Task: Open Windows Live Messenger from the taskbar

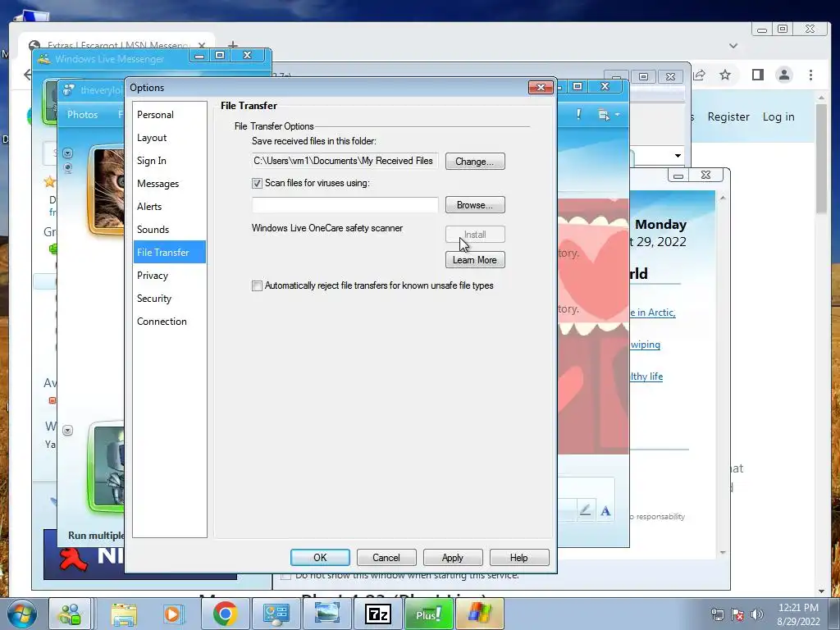Action: tap(71, 614)
